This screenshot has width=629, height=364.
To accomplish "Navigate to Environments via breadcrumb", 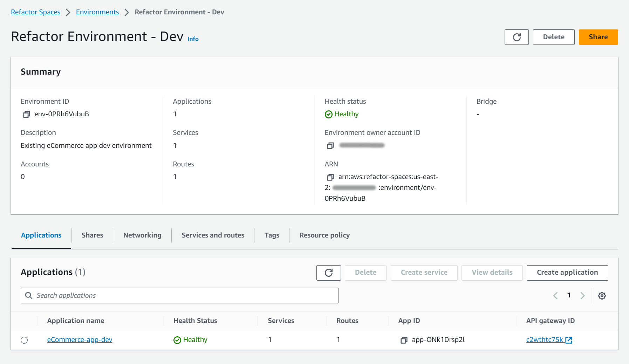I will coord(97,12).
